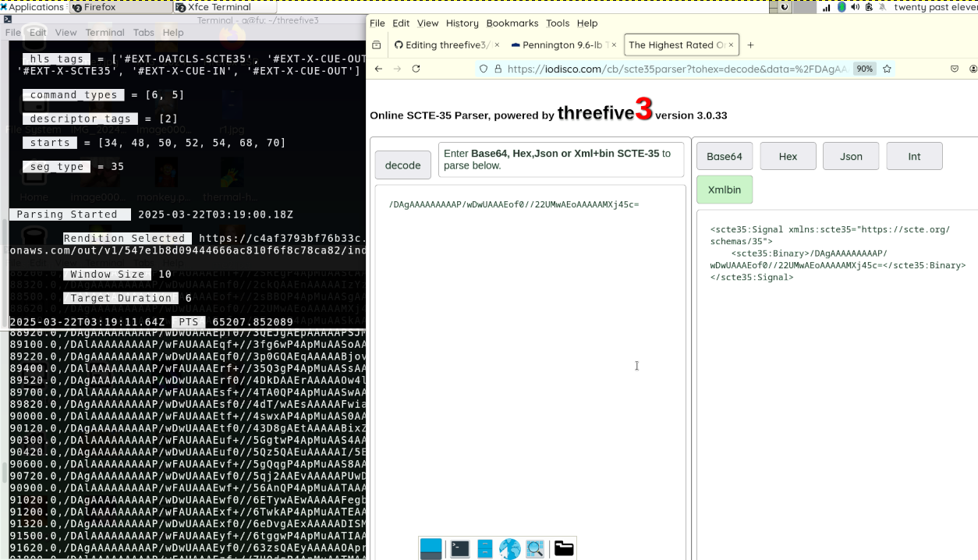The height and width of the screenshot is (560, 978).
Task: Open Help menu in the Terminal window
Action: click(173, 33)
